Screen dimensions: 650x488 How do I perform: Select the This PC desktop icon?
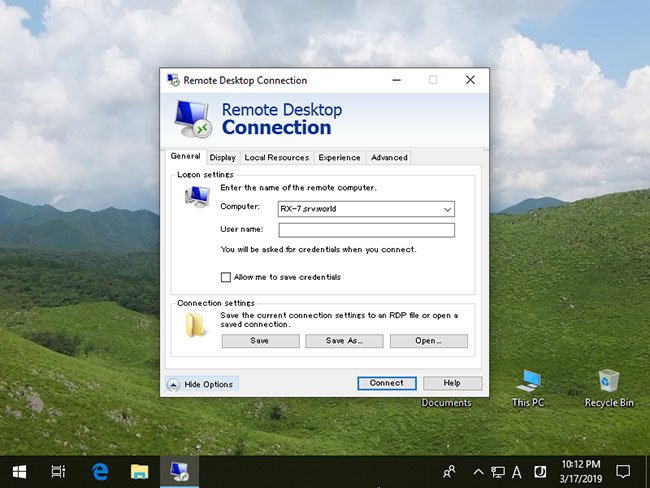(528, 388)
